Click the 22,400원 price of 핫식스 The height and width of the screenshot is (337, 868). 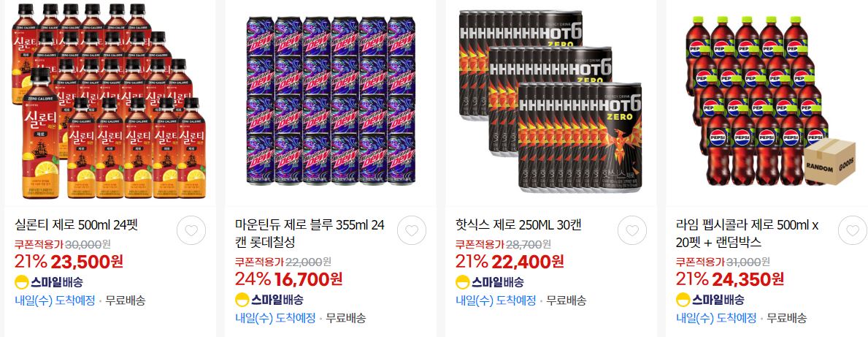528,261
